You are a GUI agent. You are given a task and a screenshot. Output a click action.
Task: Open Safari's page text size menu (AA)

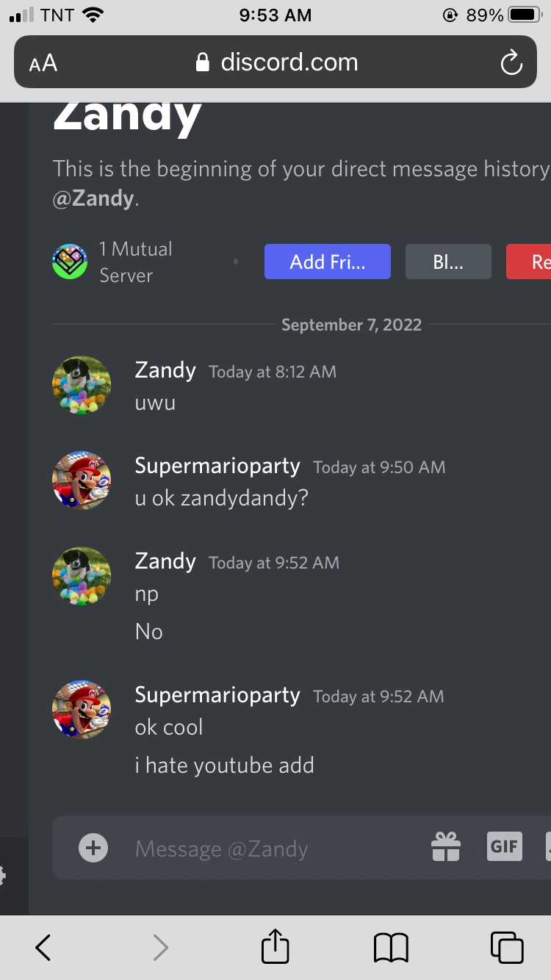(42, 62)
